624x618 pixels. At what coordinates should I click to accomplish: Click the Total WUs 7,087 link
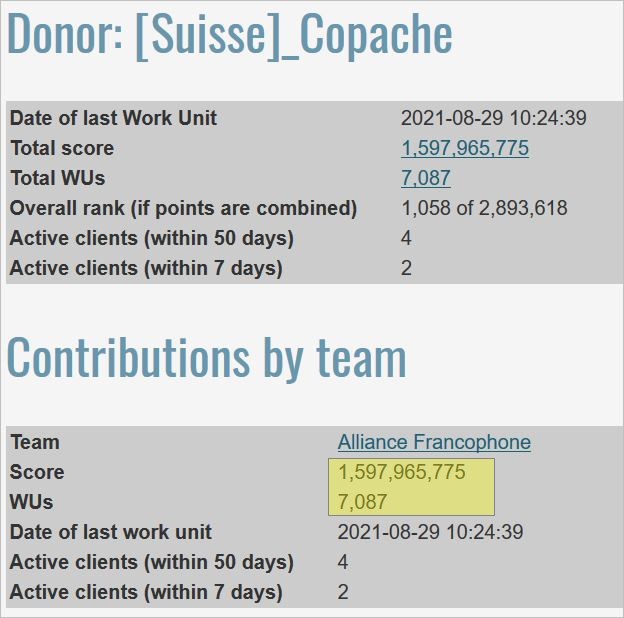tap(426, 178)
